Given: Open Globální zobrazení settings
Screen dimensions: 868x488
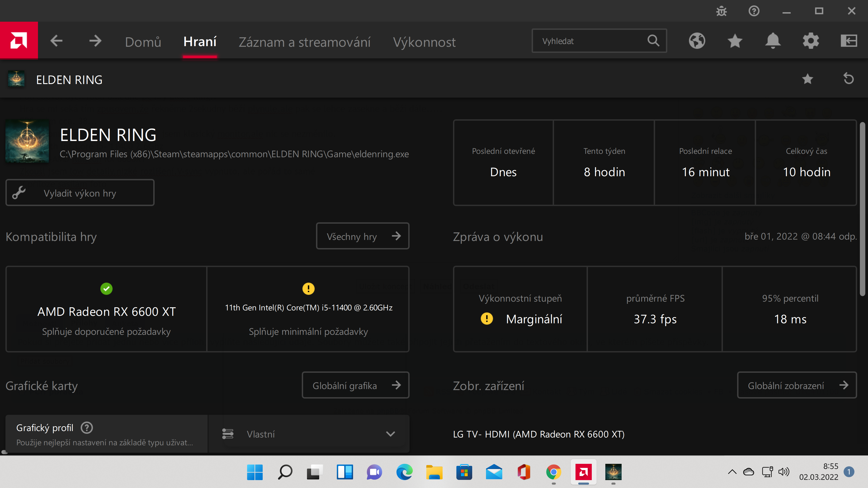Looking at the screenshot, I should pyautogui.click(x=797, y=385).
